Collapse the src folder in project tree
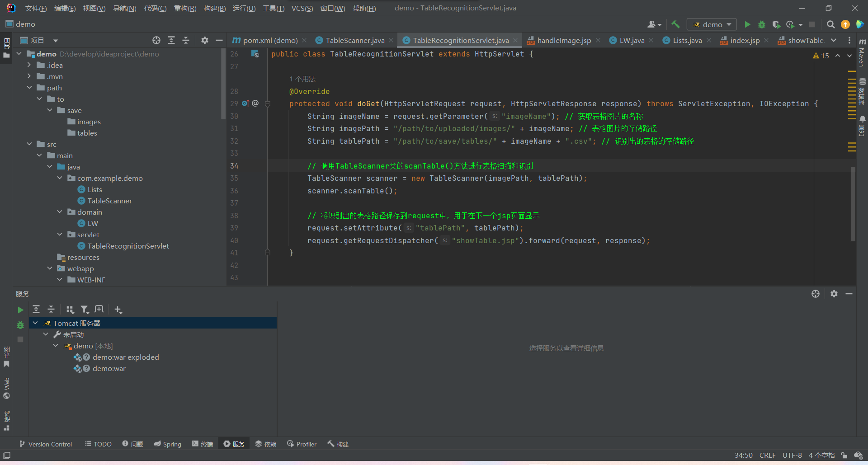The height and width of the screenshot is (465, 868). pyautogui.click(x=29, y=144)
